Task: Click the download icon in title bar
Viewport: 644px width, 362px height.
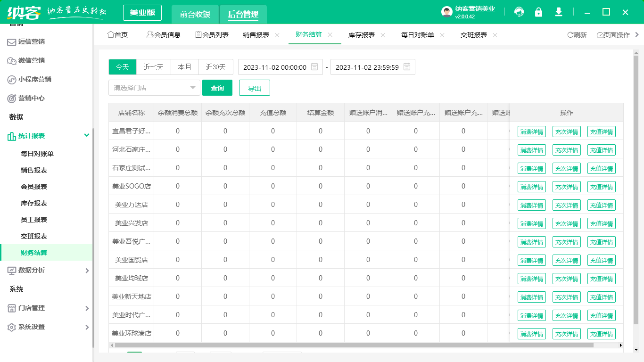Action: pos(559,12)
